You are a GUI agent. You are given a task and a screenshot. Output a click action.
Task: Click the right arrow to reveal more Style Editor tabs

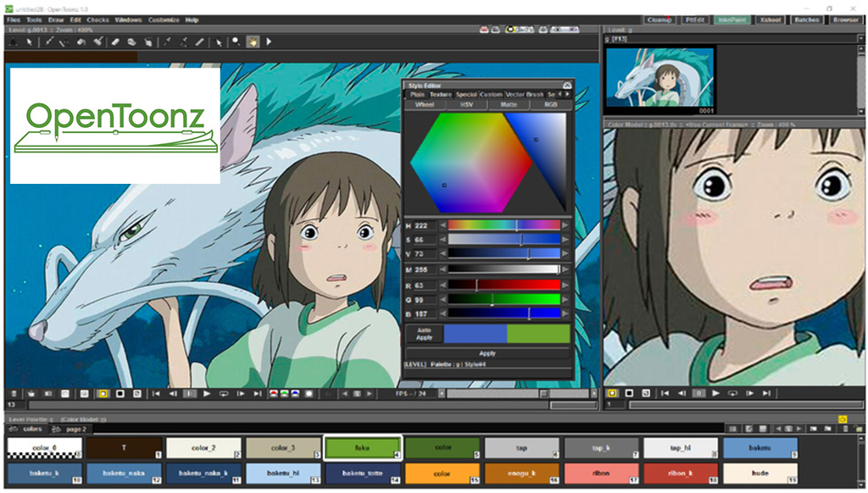pyautogui.click(x=567, y=93)
